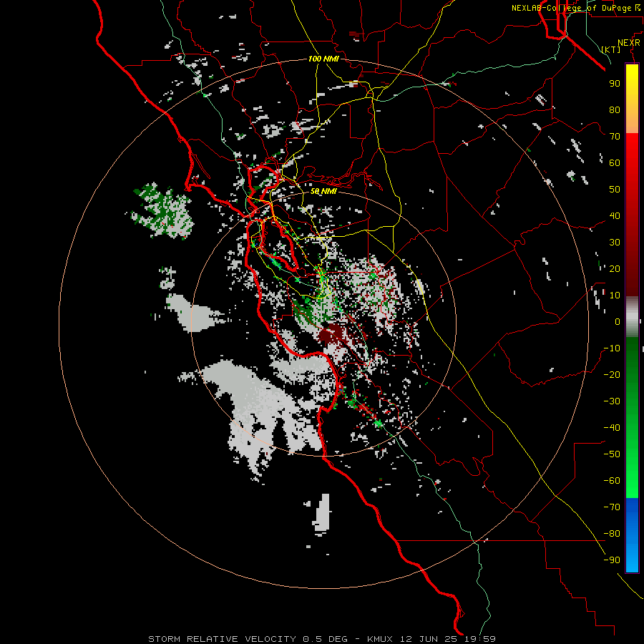Select the 40 value on the velocity scale

[x=615, y=216]
